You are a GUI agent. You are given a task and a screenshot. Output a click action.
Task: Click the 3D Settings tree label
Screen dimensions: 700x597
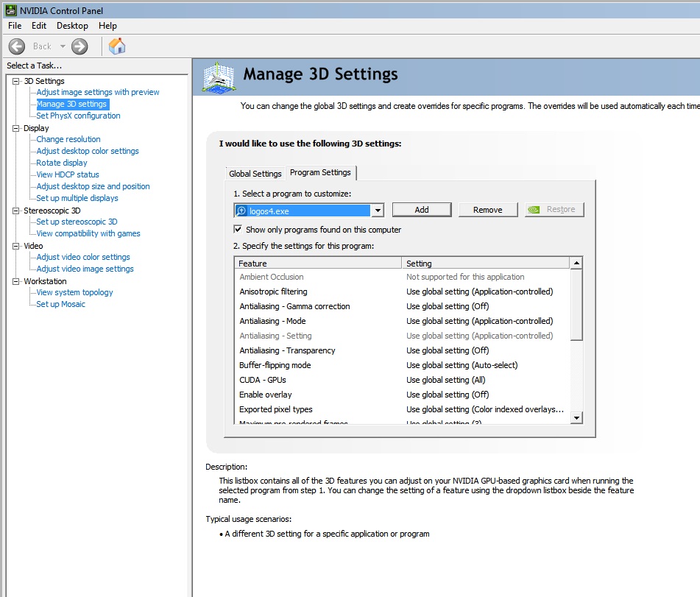point(44,81)
